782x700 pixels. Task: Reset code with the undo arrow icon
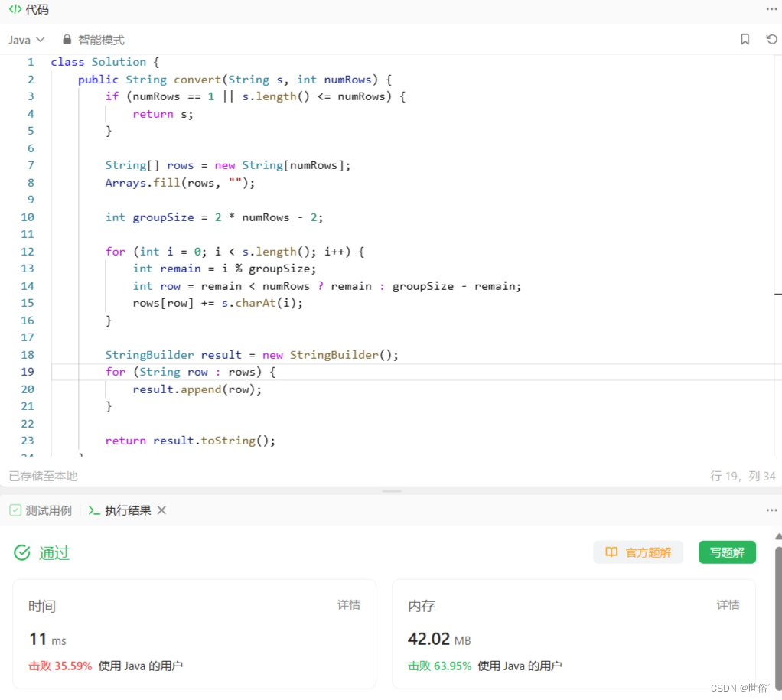pyautogui.click(x=771, y=39)
